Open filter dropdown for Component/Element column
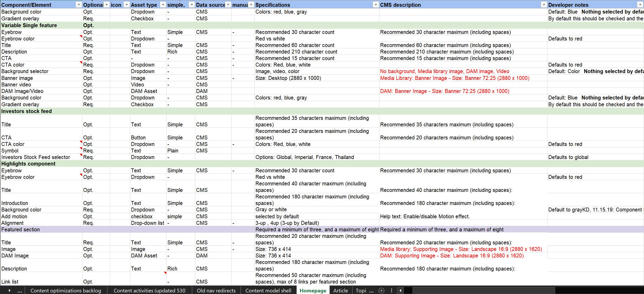The height and width of the screenshot is (294, 644). (x=79, y=5)
